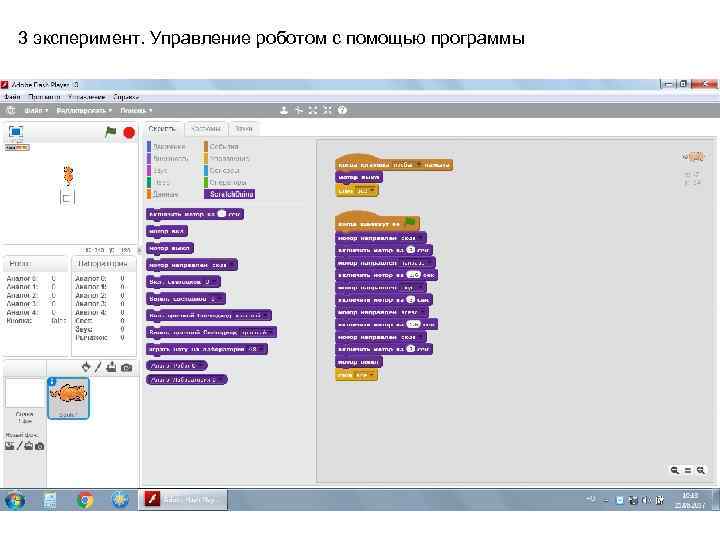Screen dimensions: 720x540
Task: Open Google Chrome from the taskbar
Action: [84, 500]
